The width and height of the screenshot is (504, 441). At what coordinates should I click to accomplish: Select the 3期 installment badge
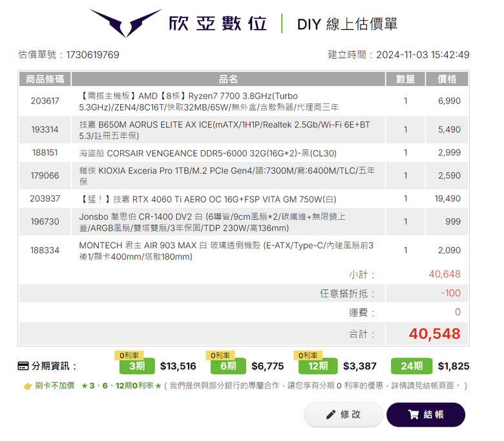[x=137, y=366]
